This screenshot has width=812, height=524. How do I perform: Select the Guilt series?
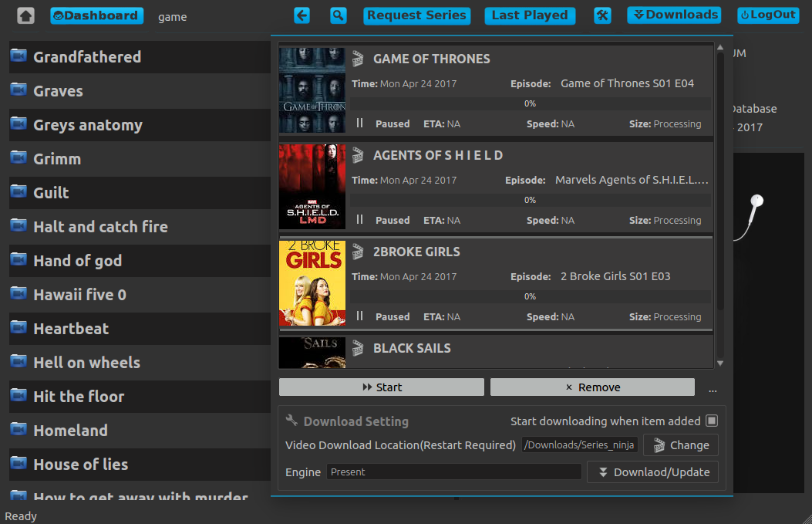140,193
